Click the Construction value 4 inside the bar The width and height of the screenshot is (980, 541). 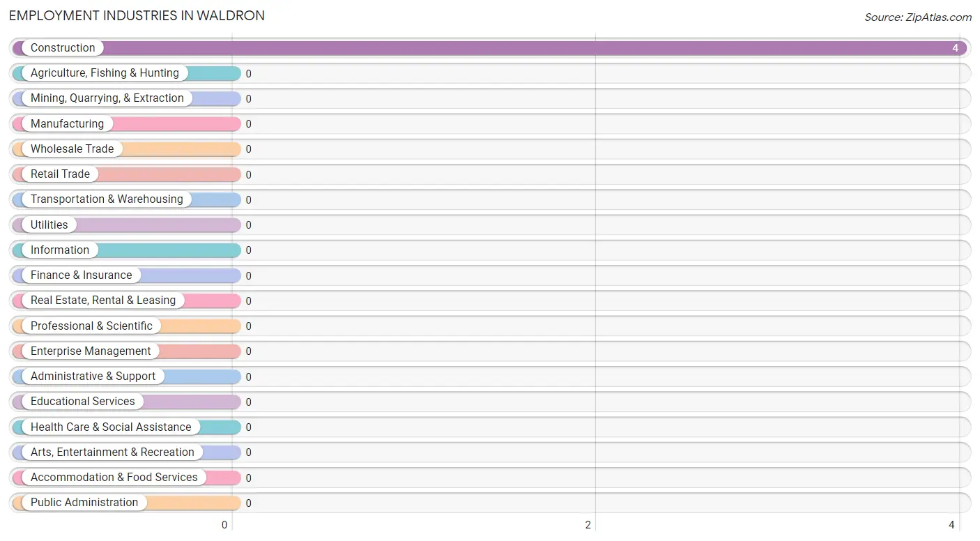(x=956, y=48)
